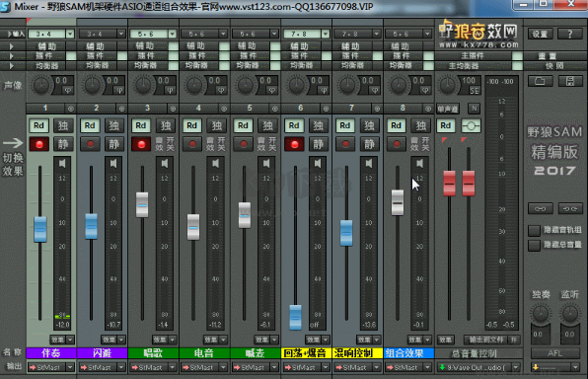
Task: Click the circle icon beside channel number 2
Action: click(x=121, y=109)
